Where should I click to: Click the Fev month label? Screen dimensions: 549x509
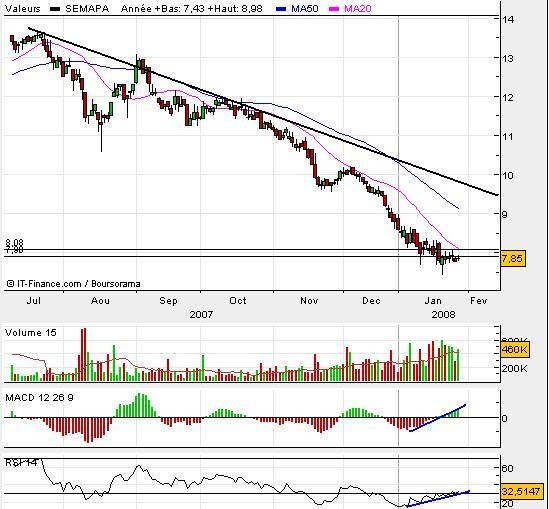coord(478,301)
